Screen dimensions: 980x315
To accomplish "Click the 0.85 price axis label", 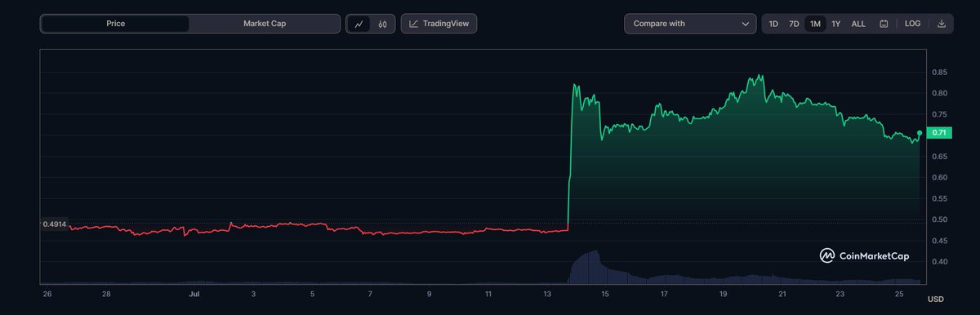I will 939,72.
